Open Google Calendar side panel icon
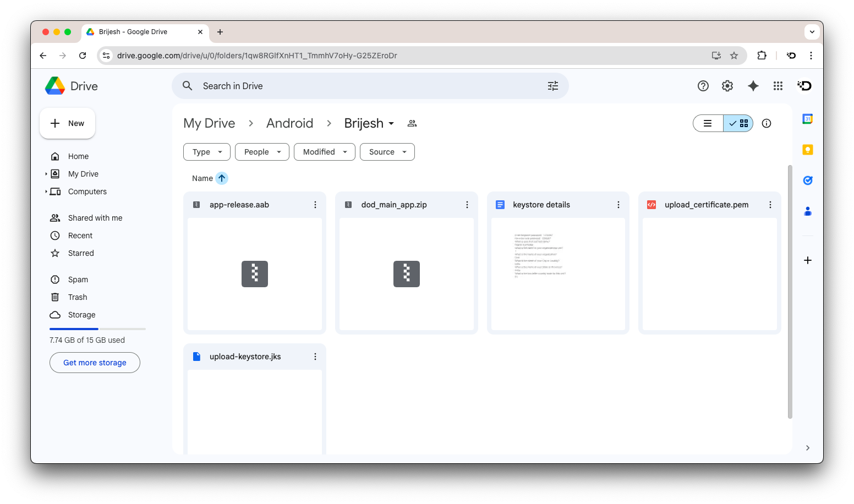Image resolution: width=854 pixels, height=504 pixels. pyautogui.click(x=808, y=119)
